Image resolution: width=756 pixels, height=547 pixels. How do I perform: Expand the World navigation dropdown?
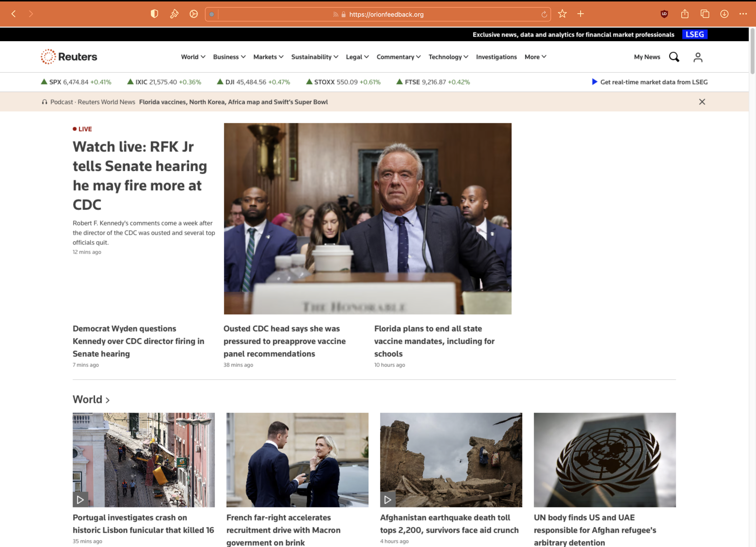[x=193, y=57]
